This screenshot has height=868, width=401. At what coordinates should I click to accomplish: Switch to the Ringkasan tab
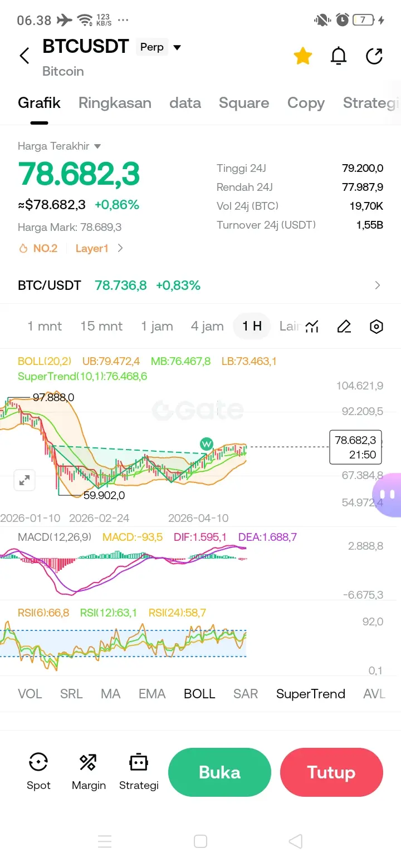click(x=115, y=103)
